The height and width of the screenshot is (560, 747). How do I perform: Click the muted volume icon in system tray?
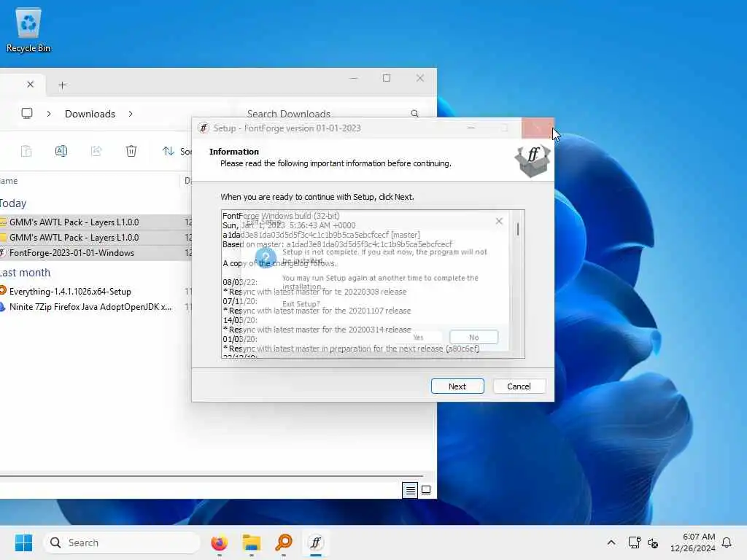pyautogui.click(x=653, y=542)
